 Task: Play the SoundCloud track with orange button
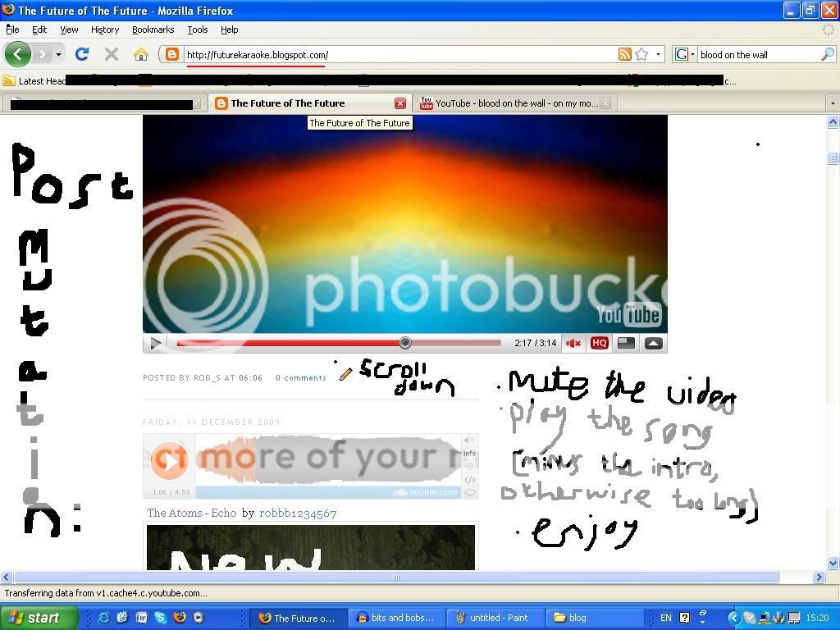click(x=169, y=460)
